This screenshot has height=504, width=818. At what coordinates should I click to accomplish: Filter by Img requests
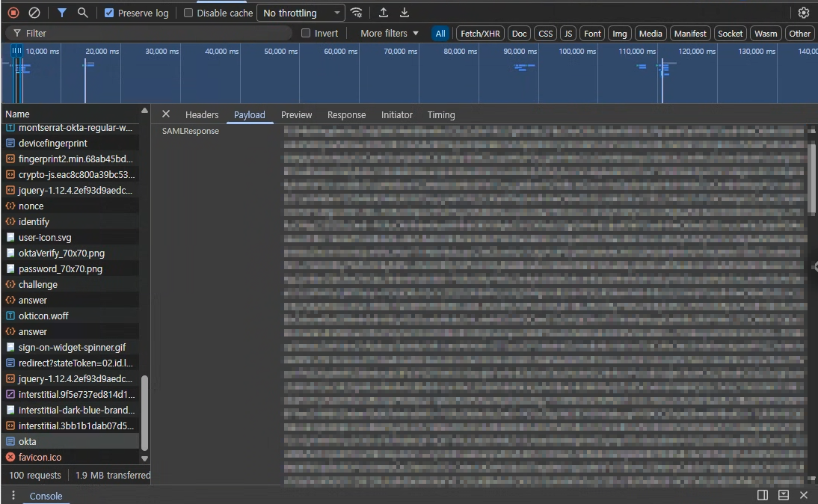[619, 34]
